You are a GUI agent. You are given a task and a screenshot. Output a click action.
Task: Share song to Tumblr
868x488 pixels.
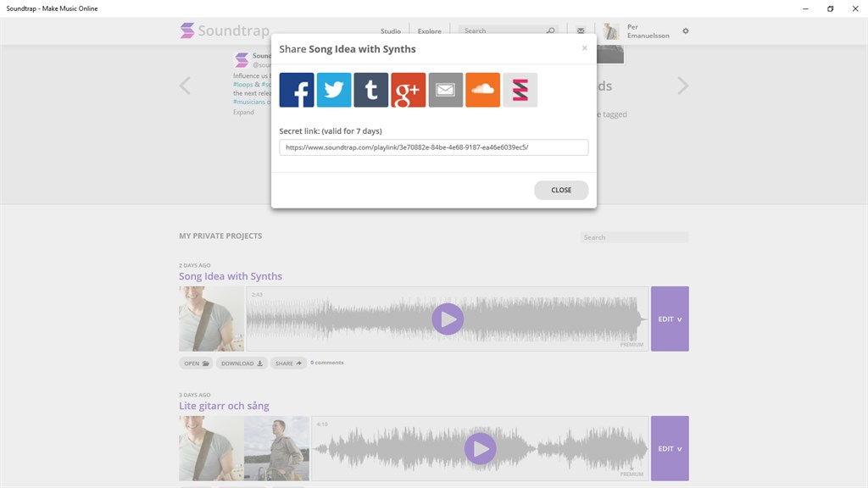(x=371, y=90)
